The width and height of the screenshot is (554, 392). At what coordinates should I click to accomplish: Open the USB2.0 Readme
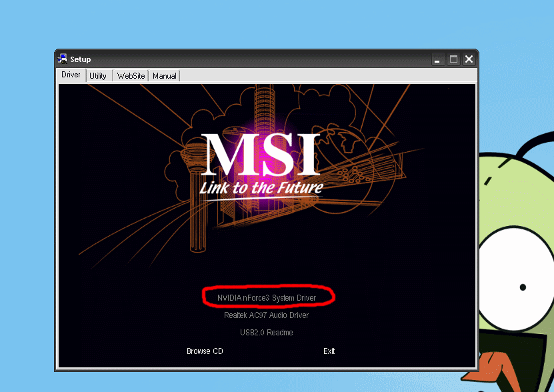pyautogui.click(x=267, y=333)
